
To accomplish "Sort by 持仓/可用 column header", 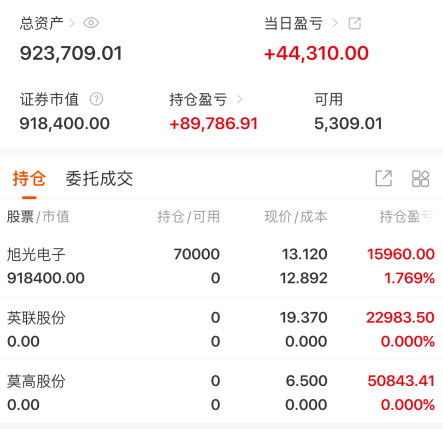I will click(x=189, y=217).
